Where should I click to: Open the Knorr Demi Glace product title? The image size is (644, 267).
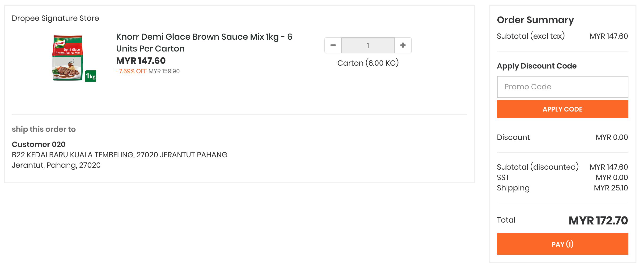pyautogui.click(x=204, y=43)
